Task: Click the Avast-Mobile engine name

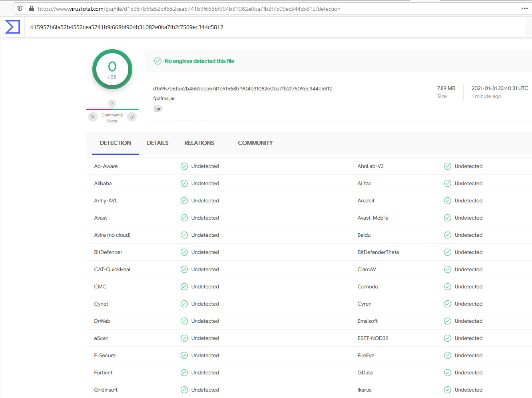Action: [373, 218]
